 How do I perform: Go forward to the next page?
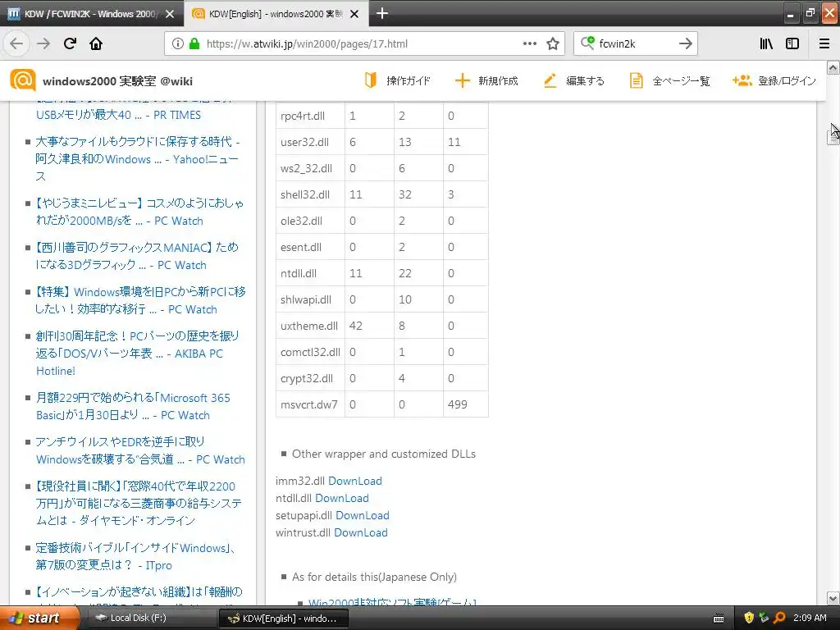coord(44,43)
